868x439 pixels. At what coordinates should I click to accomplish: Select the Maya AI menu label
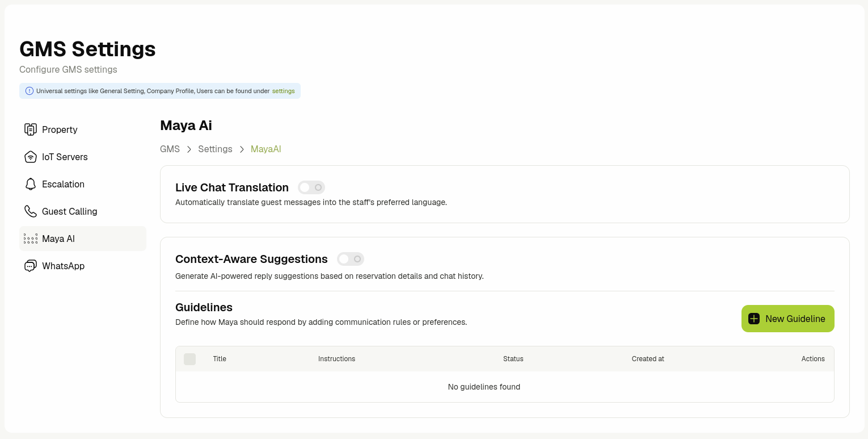coord(58,239)
